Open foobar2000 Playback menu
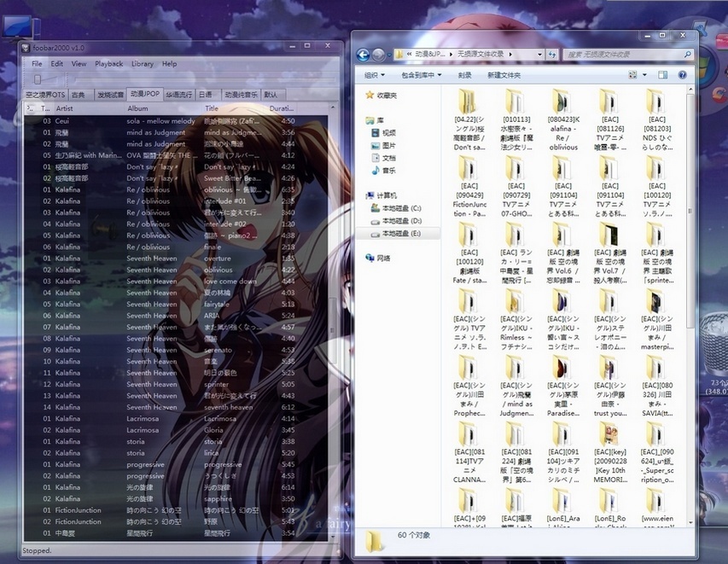 point(108,64)
